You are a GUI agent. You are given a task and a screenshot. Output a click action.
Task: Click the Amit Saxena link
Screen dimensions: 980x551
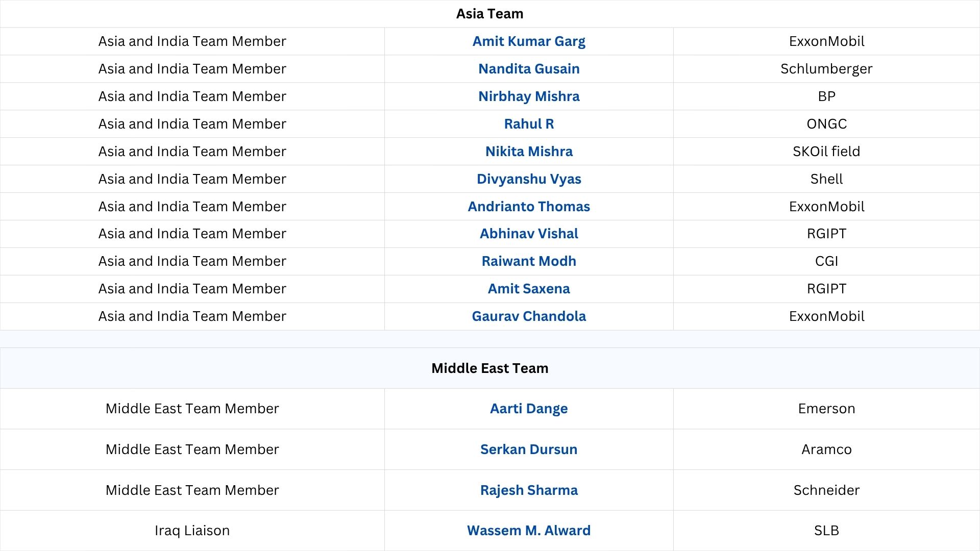(x=528, y=289)
